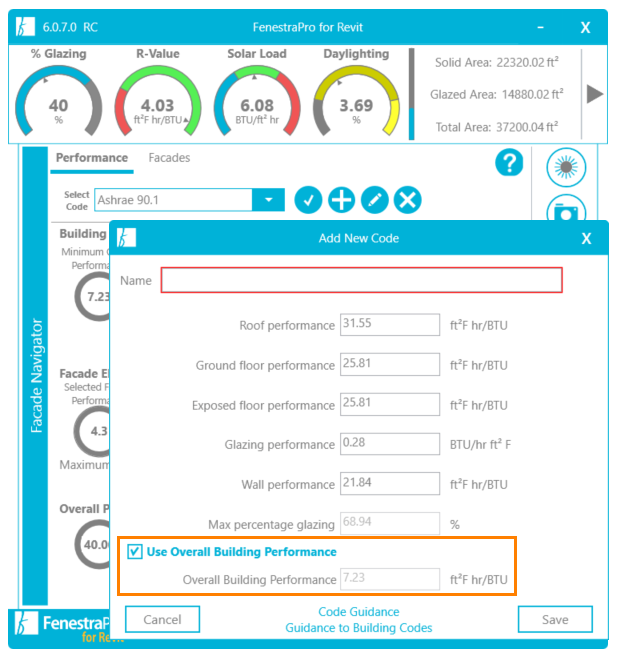Click the 'Total Area: 37200.04 ft²' text
This screenshot has height=663, width=620.
click(497, 126)
